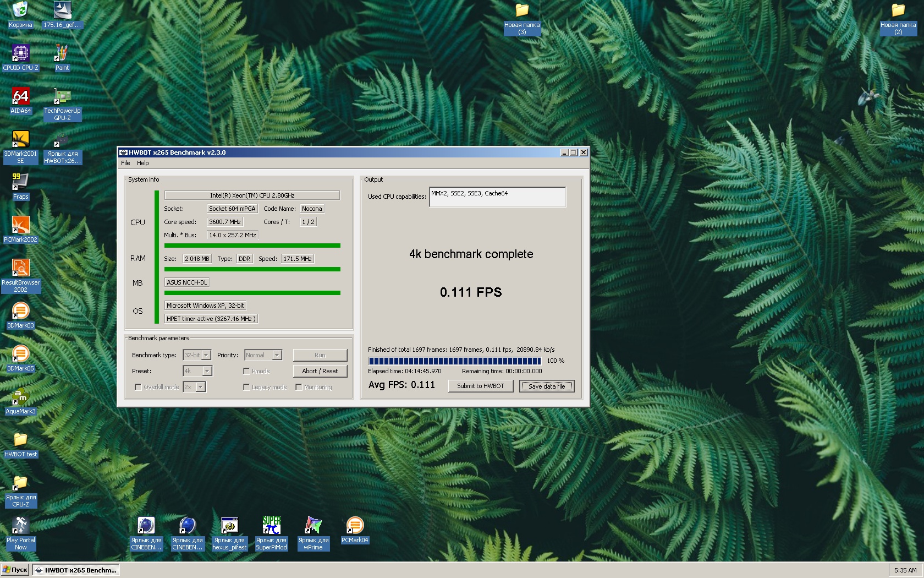The image size is (924, 578).
Task: Click the Used CPU capabilities text box
Action: (497, 197)
